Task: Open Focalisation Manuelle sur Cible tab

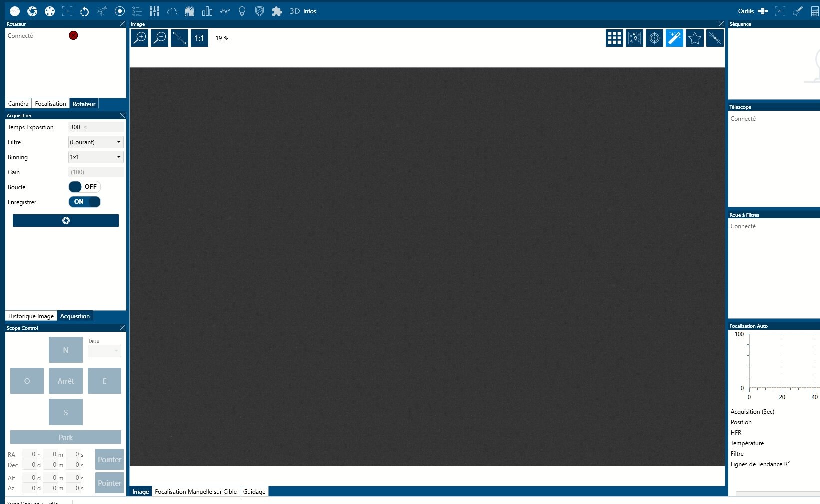Action: click(x=196, y=492)
